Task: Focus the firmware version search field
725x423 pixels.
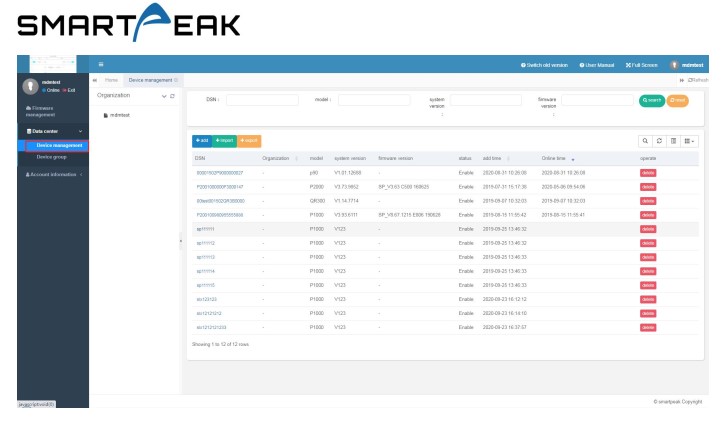Action: pyautogui.click(x=597, y=100)
